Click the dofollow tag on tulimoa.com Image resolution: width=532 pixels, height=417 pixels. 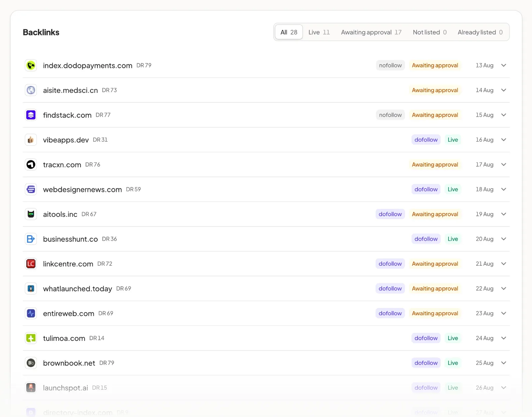click(x=426, y=338)
